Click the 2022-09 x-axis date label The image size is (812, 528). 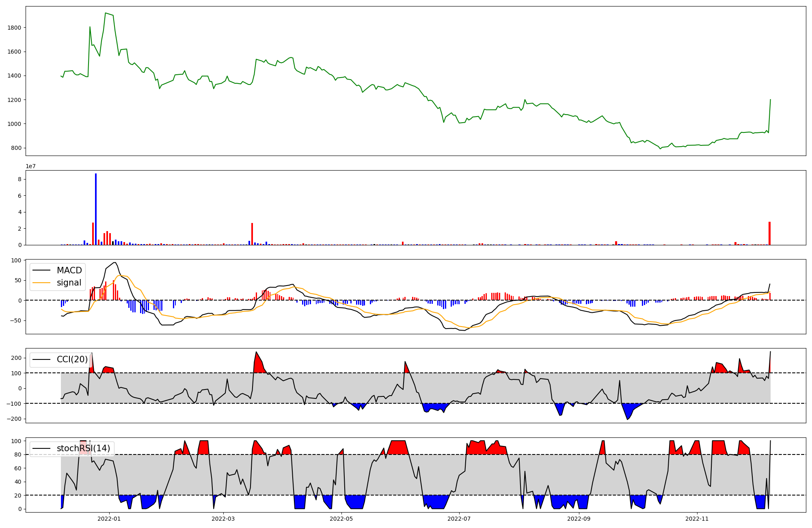point(579,519)
